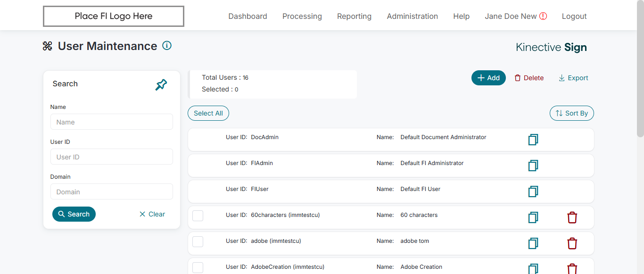Copy the 60characters user entry

pyautogui.click(x=533, y=217)
